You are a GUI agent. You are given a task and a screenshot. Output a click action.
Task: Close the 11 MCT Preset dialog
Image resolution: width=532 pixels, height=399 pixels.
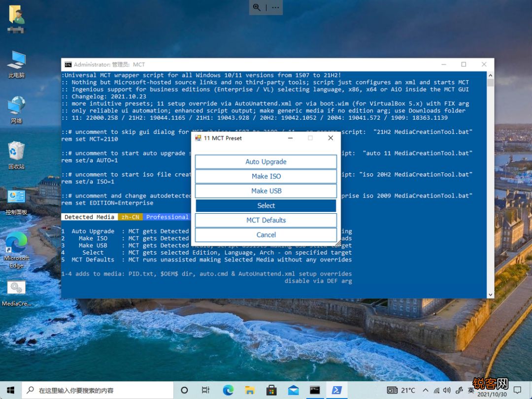tap(331, 138)
